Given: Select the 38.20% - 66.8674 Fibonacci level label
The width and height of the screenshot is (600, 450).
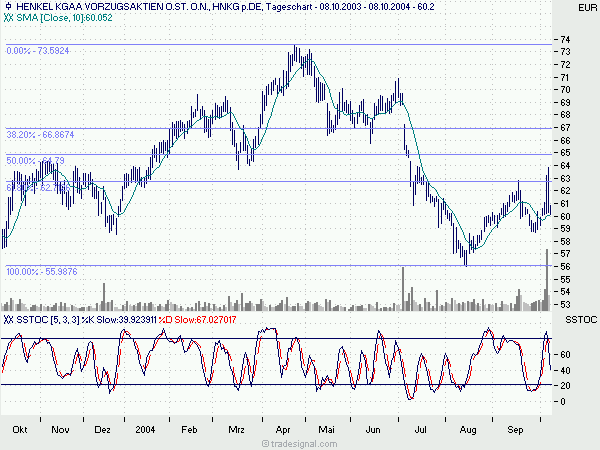Looking at the screenshot, I should click(x=42, y=134).
